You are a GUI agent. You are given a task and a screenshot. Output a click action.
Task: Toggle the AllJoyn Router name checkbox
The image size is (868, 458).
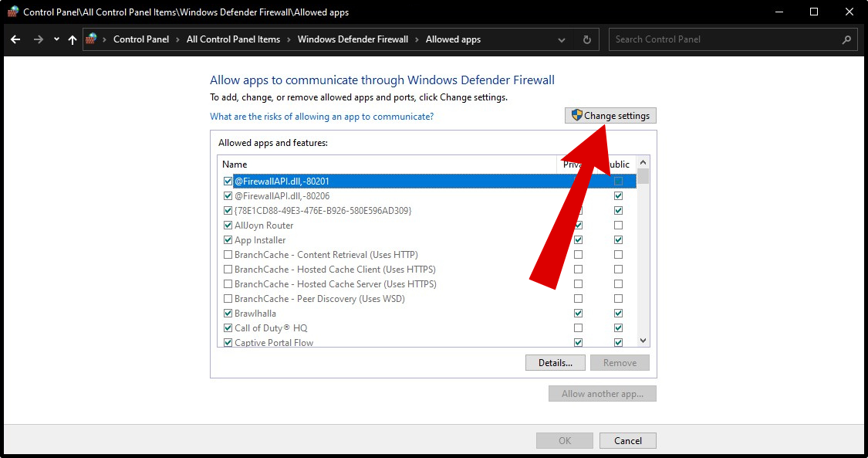pyautogui.click(x=228, y=226)
